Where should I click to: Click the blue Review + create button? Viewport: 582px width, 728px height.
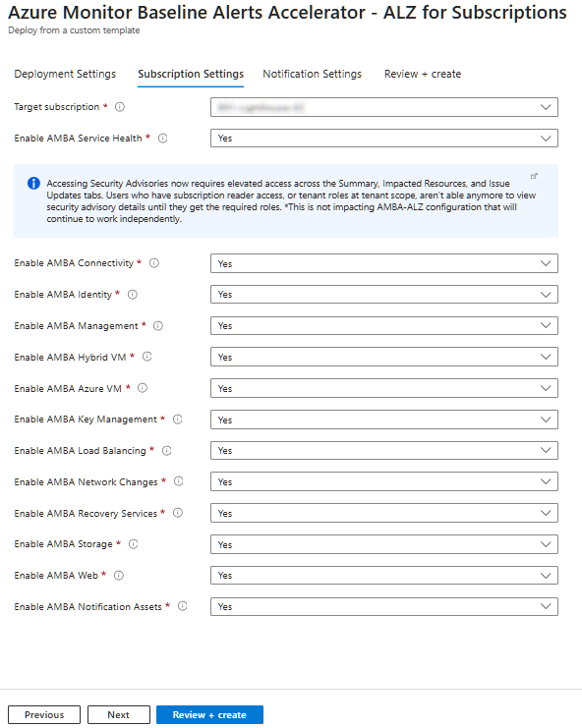click(209, 714)
